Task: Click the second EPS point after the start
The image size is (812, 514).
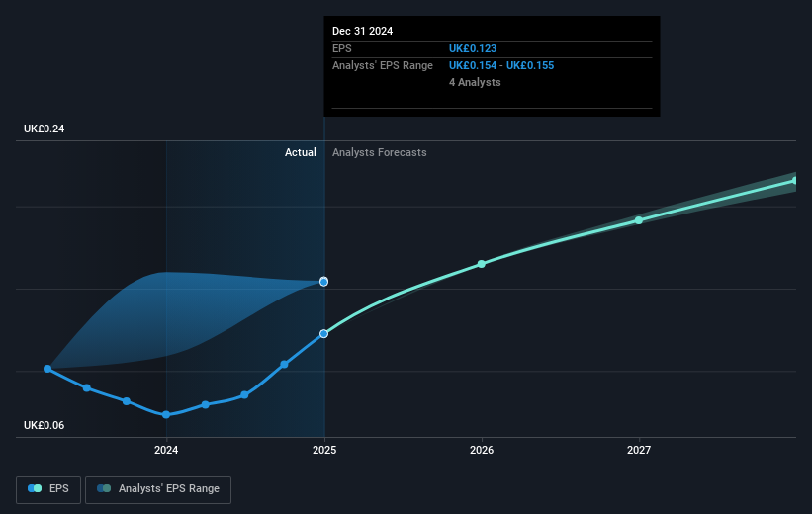Action: 87,387
